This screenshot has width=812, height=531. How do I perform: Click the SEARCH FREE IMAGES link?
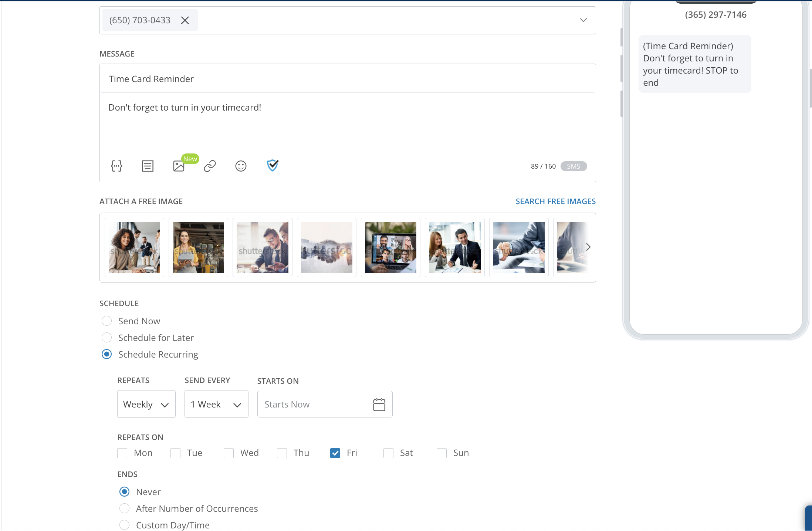tap(555, 201)
